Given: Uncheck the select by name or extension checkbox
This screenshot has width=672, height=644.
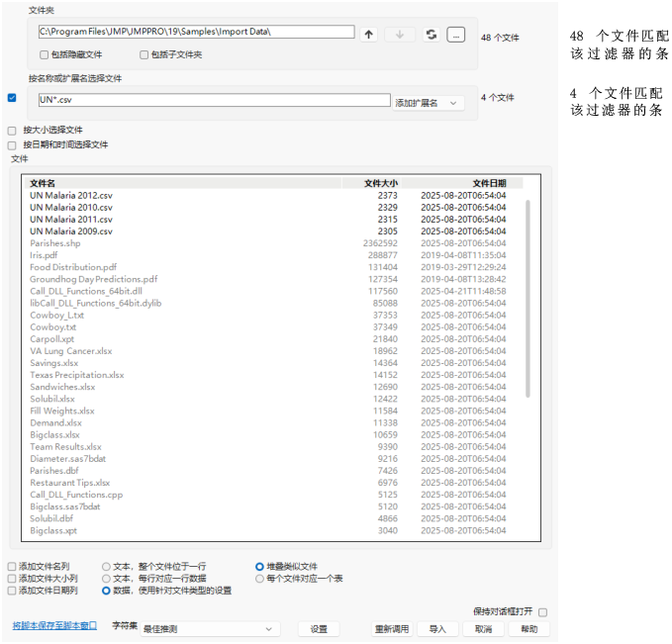Looking at the screenshot, I should (x=12, y=98).
